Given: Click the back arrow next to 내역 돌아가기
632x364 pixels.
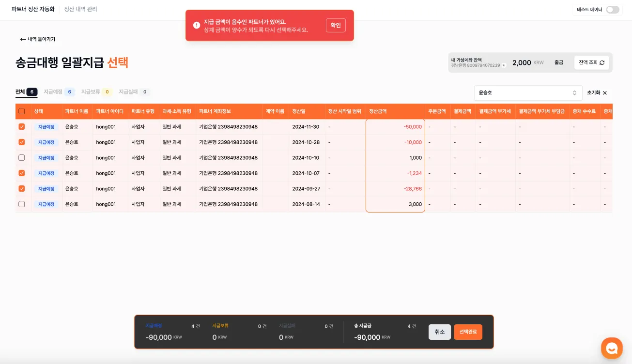Looking at the screenshot, I should tap(22, 39).
